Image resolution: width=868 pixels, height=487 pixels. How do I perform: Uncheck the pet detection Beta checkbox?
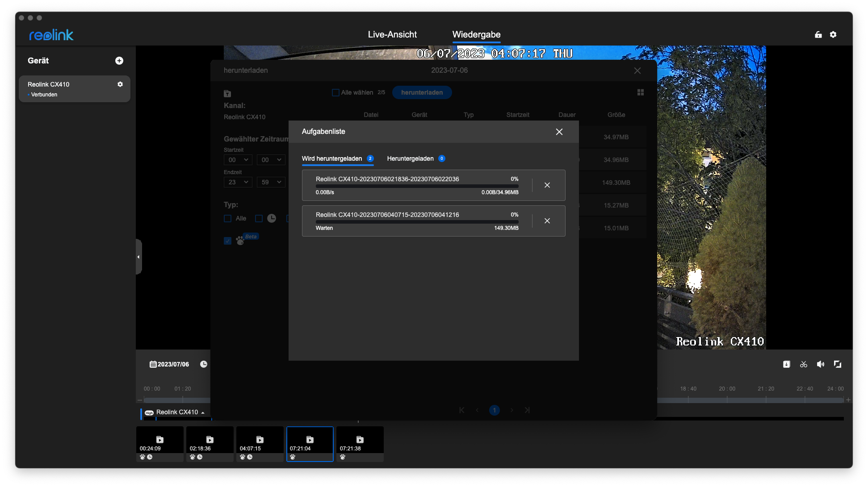(228, 241)
